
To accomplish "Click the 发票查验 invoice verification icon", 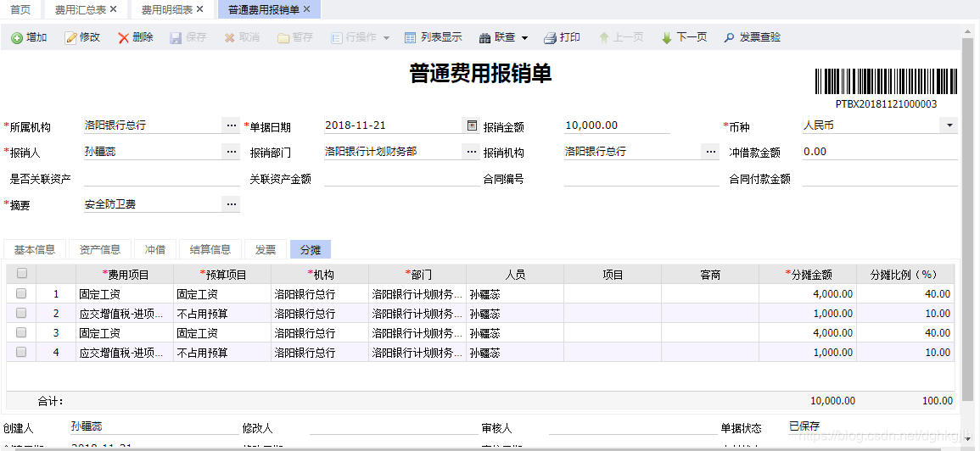I will [x=729, y=38].
